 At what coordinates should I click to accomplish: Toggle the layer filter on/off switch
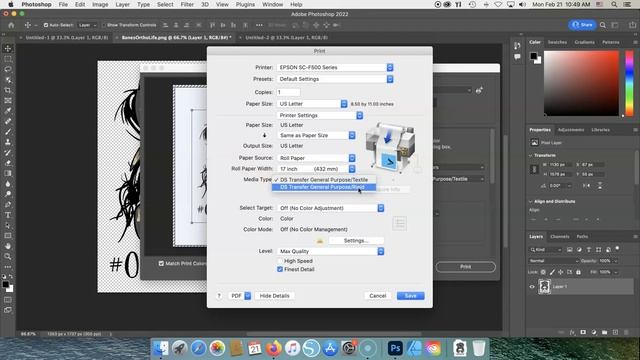tap(618, 249)
